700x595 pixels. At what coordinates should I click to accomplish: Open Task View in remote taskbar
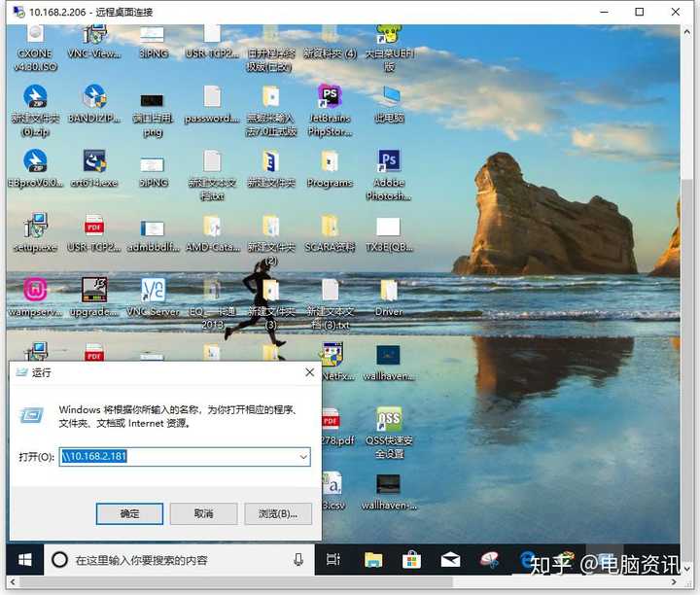pos(333,559)
